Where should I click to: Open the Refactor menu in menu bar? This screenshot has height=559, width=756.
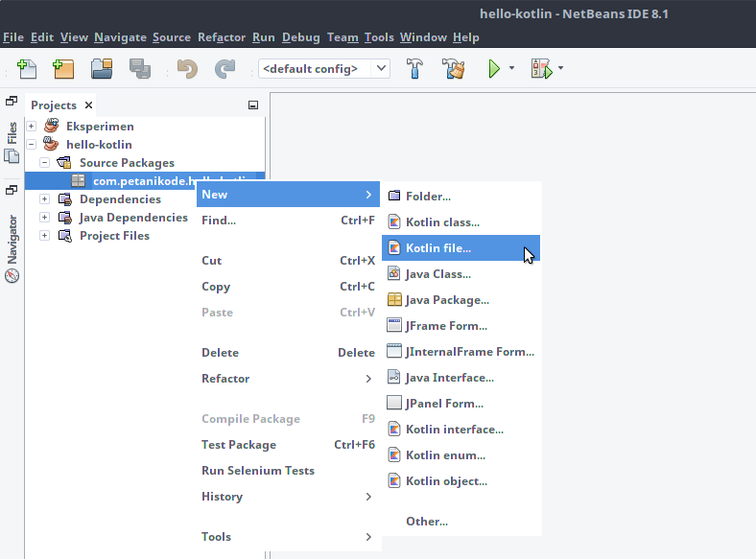(x=222, y=37)
